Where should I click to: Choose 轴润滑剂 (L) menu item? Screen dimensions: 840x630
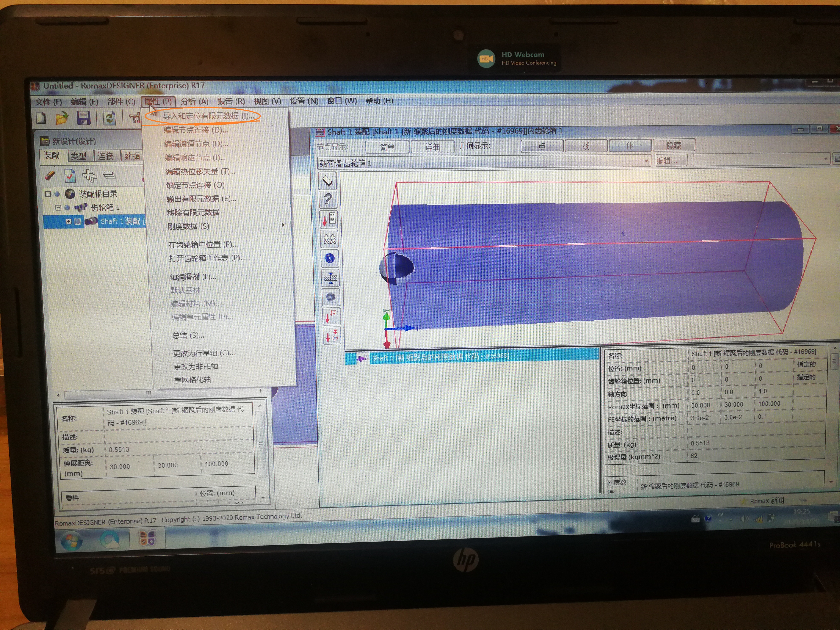pyautogui.click(x=193, y=277)
